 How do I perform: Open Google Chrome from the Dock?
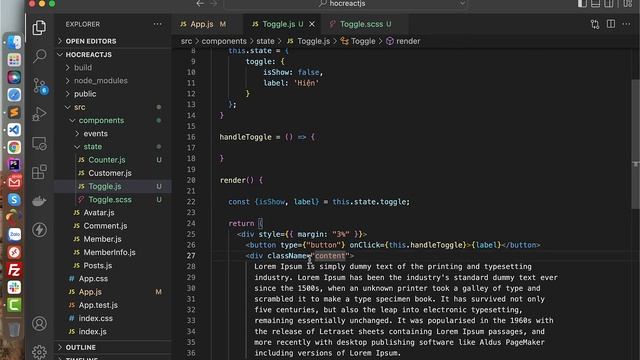pos(14,147)
